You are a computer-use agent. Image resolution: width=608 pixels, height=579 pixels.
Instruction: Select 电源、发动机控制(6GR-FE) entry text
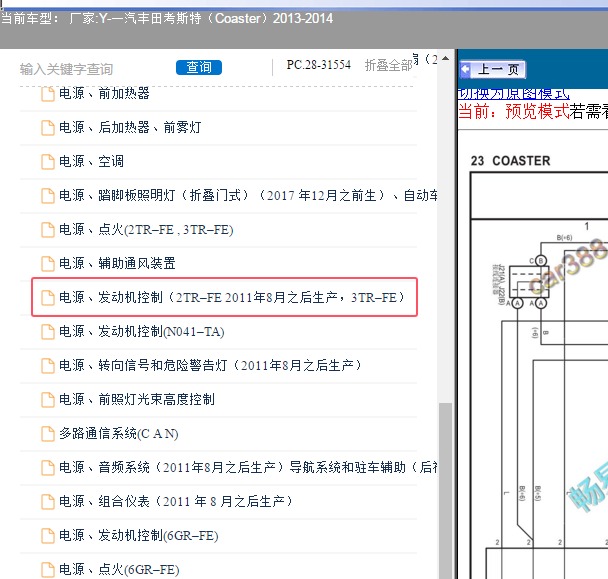(139, 536)
